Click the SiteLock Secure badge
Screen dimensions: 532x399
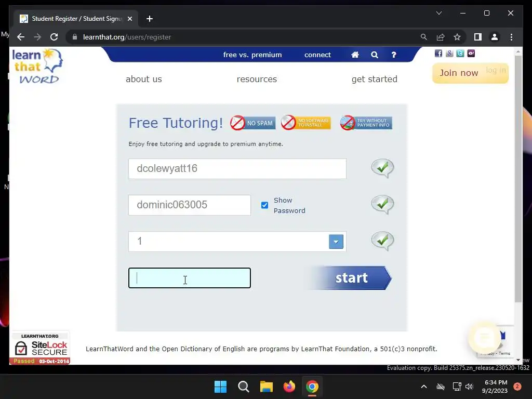click(39, 349)
